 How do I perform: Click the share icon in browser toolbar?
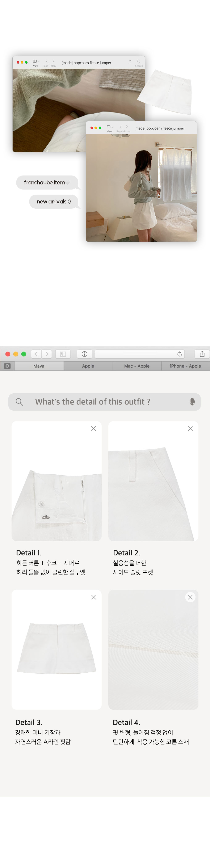point(202,354)
